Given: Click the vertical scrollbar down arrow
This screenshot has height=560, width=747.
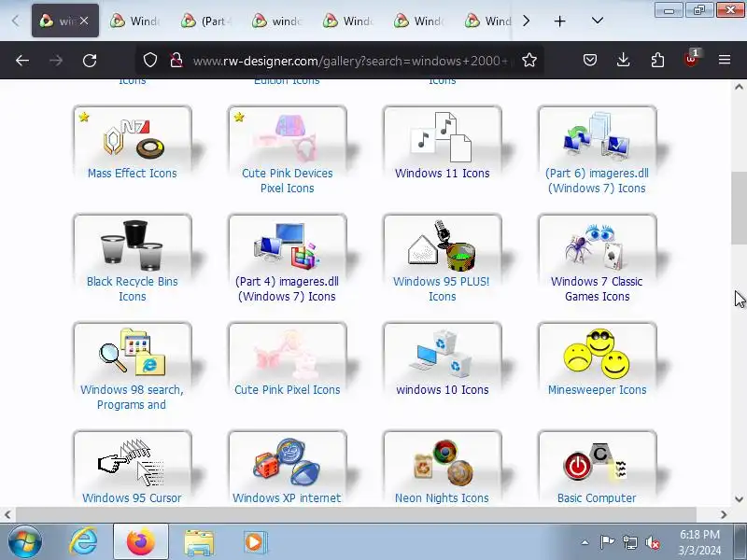Looking at the screenshot, I should click(x=739, y=499).
